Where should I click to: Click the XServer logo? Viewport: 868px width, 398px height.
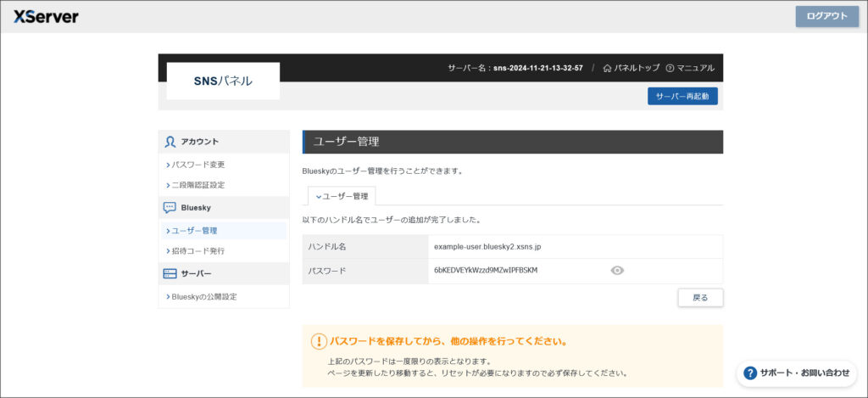click(x=46, y=16)
